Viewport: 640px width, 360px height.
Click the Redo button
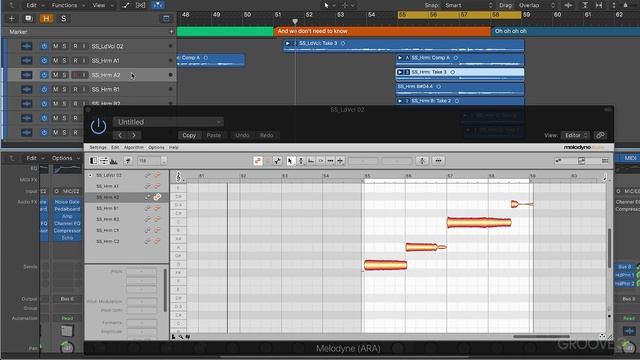[x=267, y=135]
